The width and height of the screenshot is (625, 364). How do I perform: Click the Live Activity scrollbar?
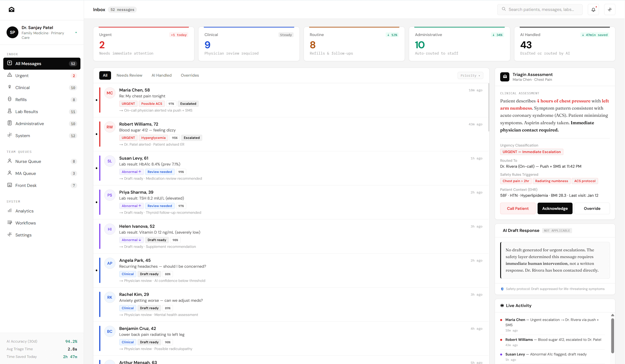point(612,335)
